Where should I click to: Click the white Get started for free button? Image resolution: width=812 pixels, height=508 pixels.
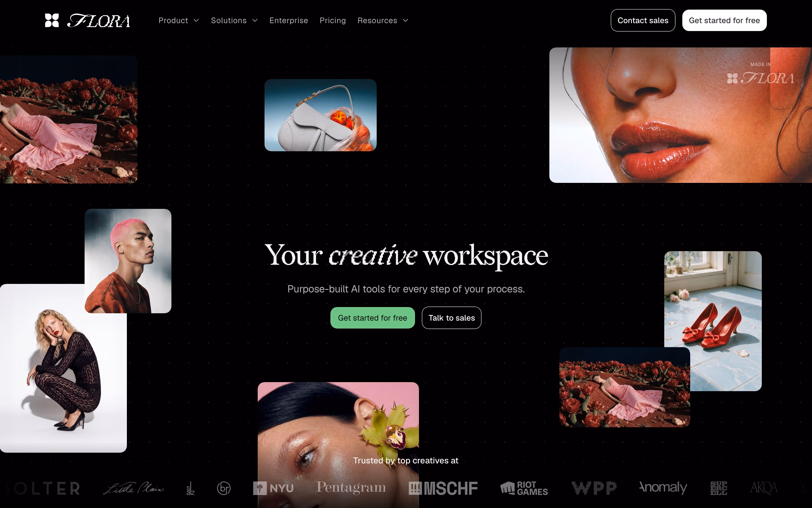pyautogui.click(x=724, y=21)
